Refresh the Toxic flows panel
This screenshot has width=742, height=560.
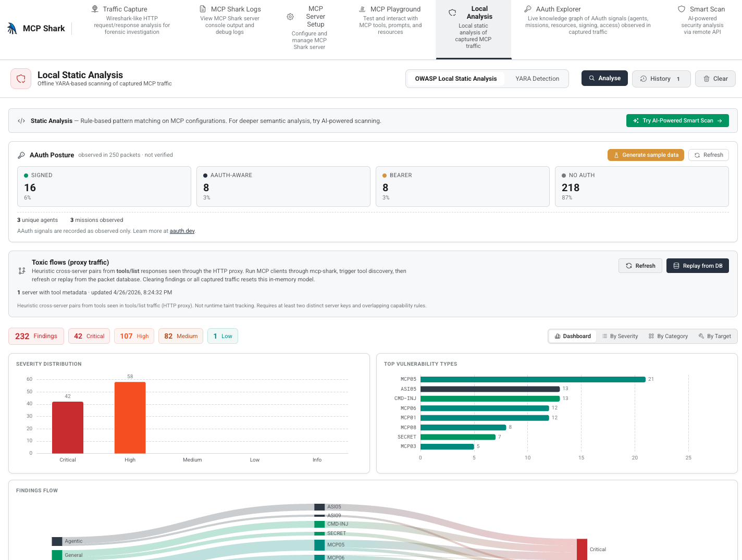coord(640,266)
